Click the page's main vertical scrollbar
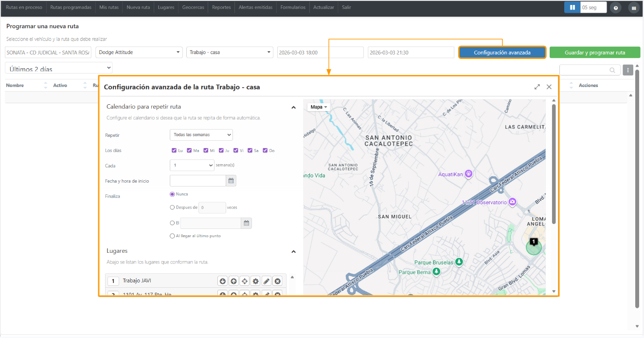 point(637,189)
